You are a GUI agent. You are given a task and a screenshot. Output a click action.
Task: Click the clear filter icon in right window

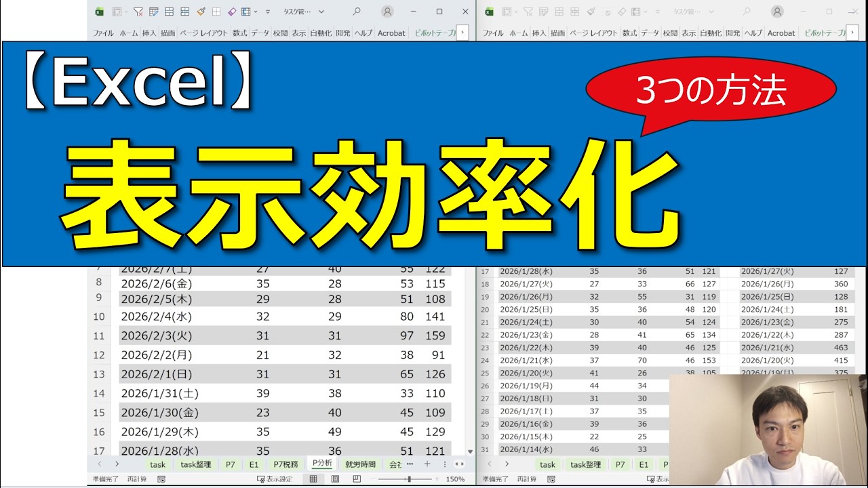[x=528, y=12]
